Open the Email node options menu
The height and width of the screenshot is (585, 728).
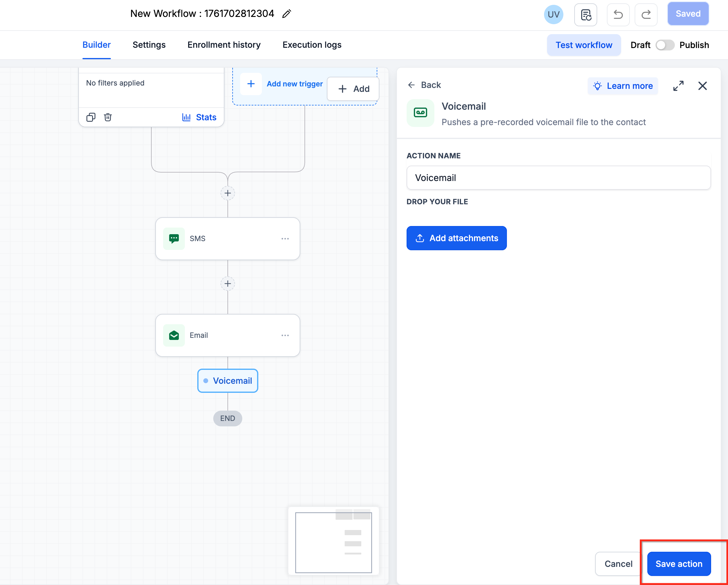pos(285,335)
